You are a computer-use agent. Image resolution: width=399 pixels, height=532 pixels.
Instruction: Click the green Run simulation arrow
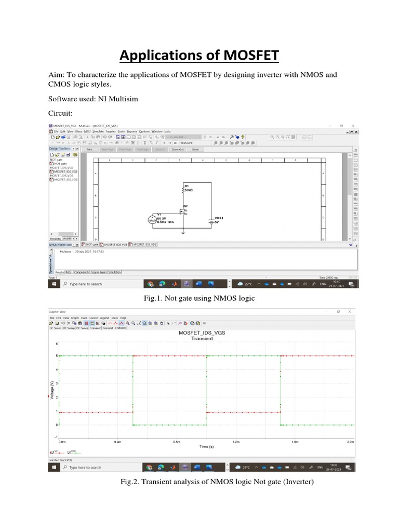[x=164, y=143]
